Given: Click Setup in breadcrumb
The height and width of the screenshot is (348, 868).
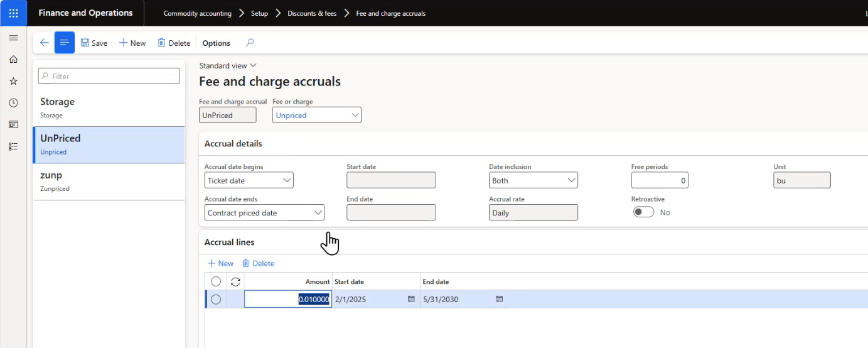Looking at the screenshot, I should [x=259, y=13].
